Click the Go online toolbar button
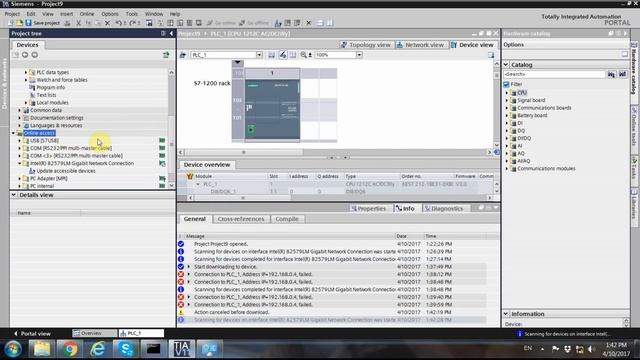640x360 pixels. click(221, 23)
